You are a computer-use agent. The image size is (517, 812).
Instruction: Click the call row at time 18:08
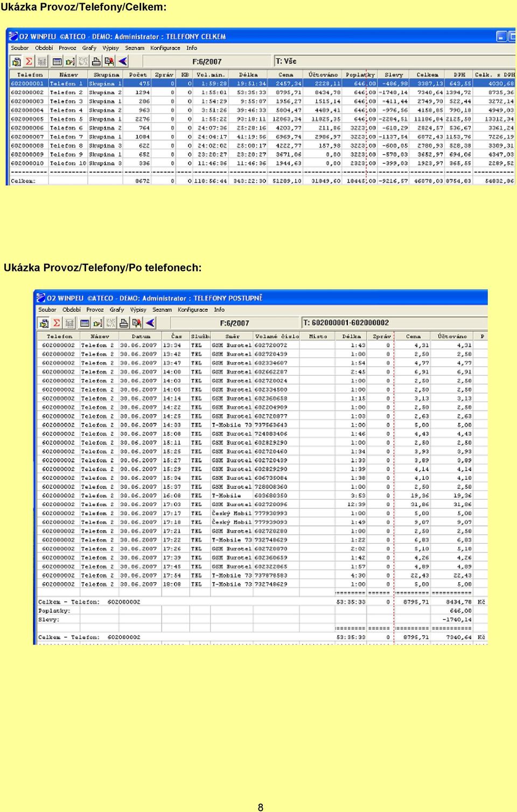point(263,584)
